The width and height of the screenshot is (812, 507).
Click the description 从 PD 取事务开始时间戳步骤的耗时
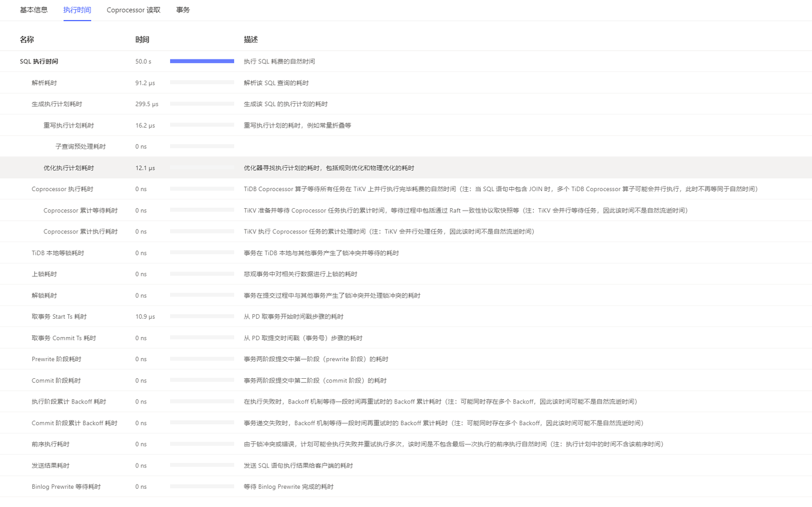[294, 316]
